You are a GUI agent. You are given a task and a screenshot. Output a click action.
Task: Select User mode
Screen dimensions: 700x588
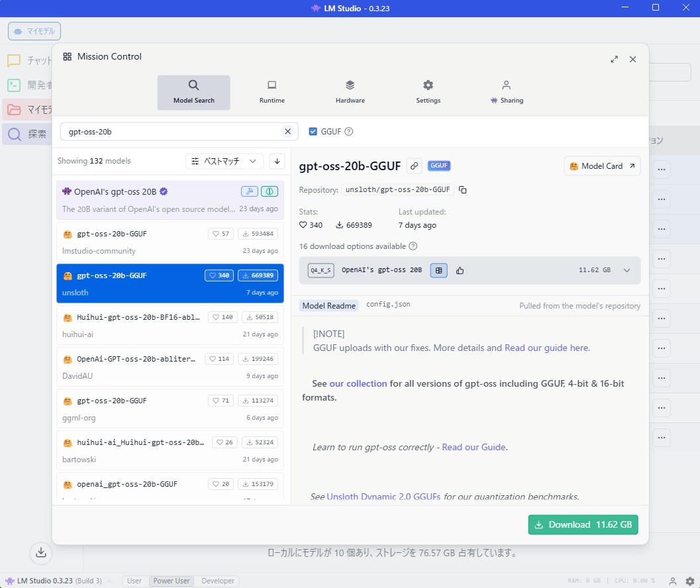134,581
